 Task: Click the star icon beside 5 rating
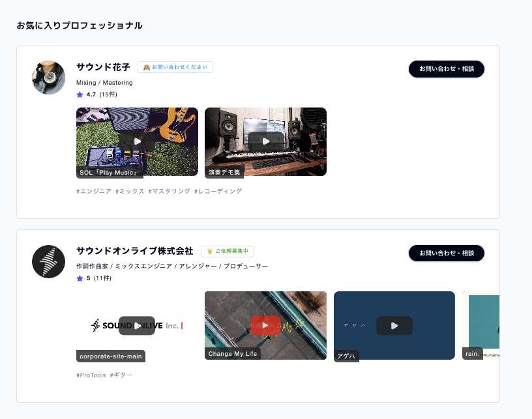(x=80, y=278)
